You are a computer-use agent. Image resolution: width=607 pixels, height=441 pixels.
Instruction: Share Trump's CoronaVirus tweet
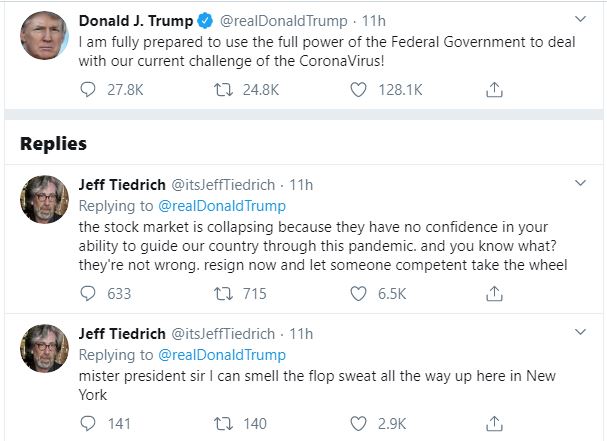(x=493, y=89)
